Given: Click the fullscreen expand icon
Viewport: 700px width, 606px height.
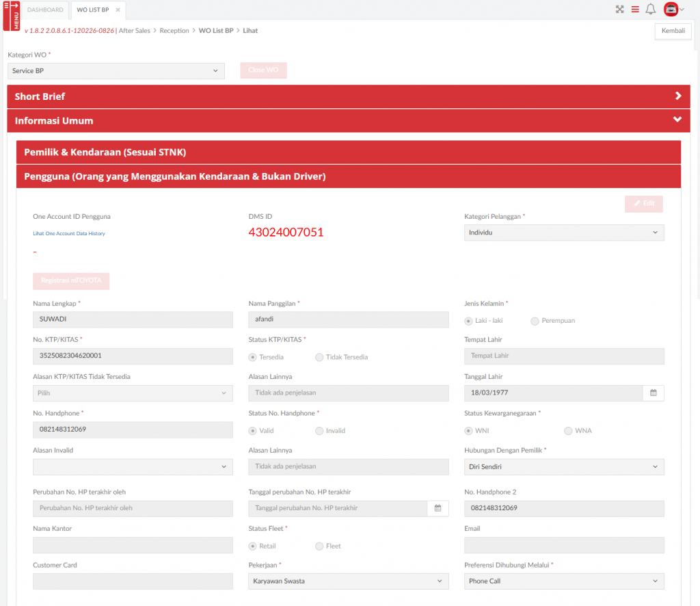Looking at the screenshot, I should click(620, 10).
